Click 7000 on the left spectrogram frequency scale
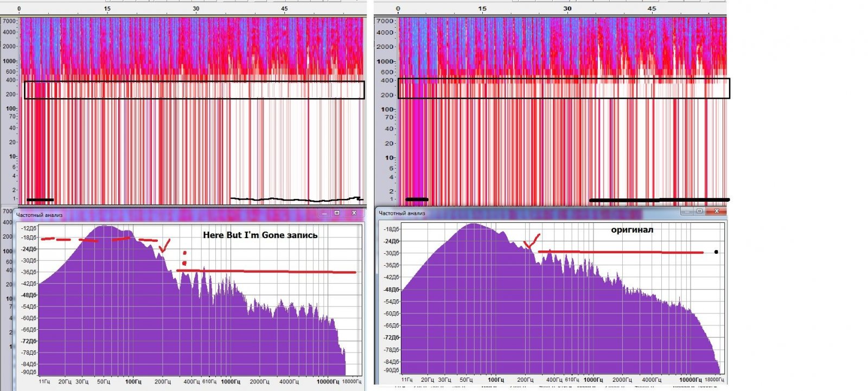The image size is (868, 391). [9, 21]
